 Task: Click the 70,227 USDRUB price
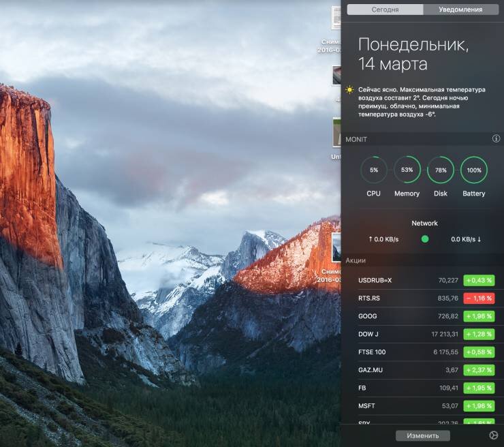pyautogui.click(x=448, y=281)
